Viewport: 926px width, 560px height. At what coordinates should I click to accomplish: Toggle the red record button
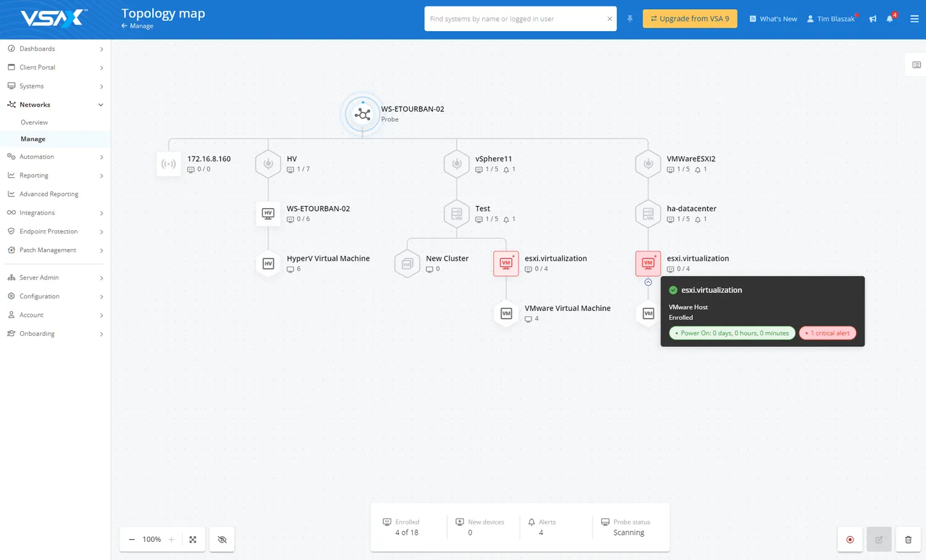[x=850, y=539]
